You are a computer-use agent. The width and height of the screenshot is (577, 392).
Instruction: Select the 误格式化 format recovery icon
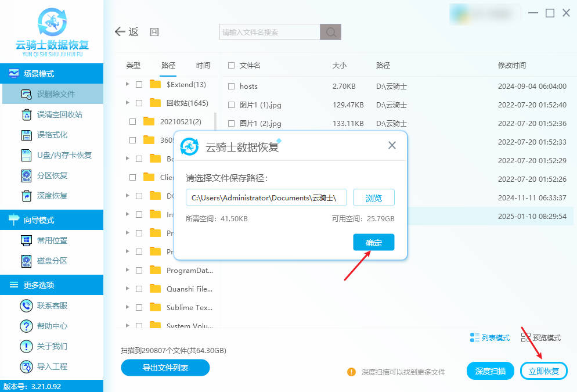click(26, 135)
